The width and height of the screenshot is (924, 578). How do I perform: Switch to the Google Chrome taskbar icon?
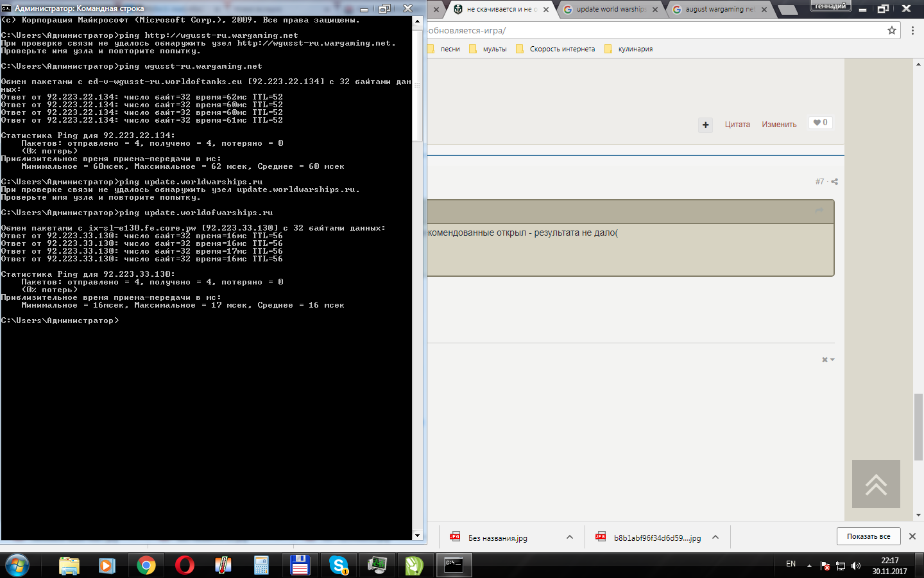click(x=146, y=566)
